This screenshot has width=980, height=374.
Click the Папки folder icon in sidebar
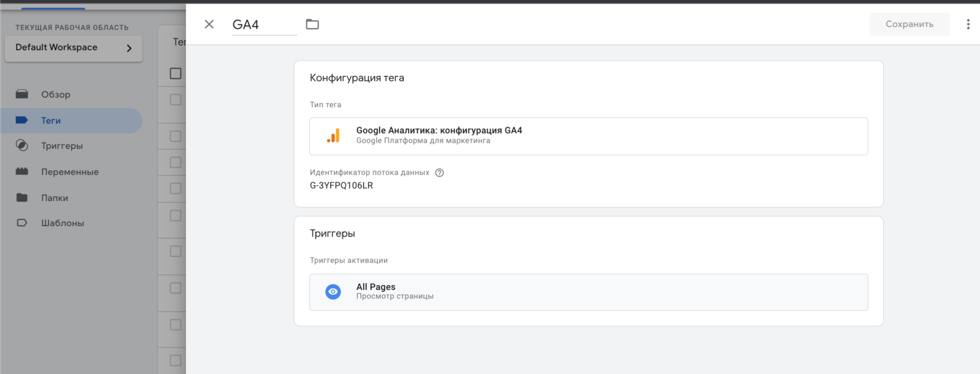pyautogui.click(x=22, y=197)
